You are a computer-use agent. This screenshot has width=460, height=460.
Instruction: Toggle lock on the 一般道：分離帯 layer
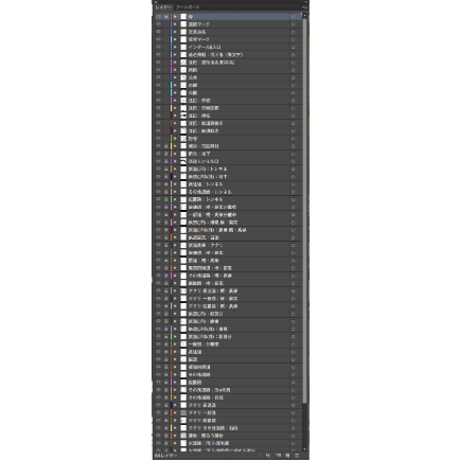click(166, 344)
